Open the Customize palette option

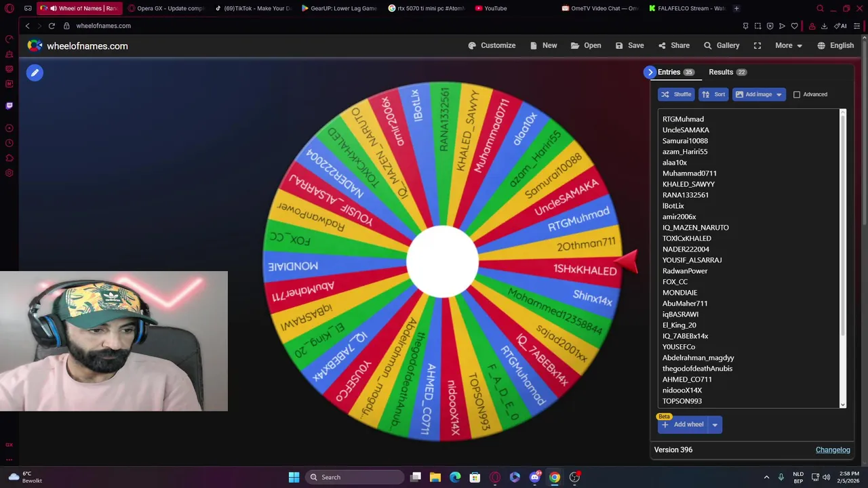[x=492, y=45]
